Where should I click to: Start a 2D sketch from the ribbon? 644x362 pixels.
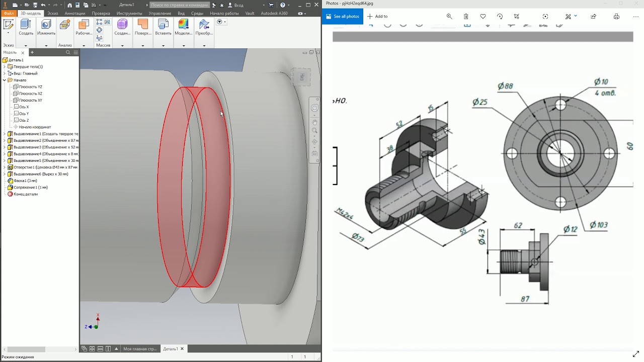9,24
